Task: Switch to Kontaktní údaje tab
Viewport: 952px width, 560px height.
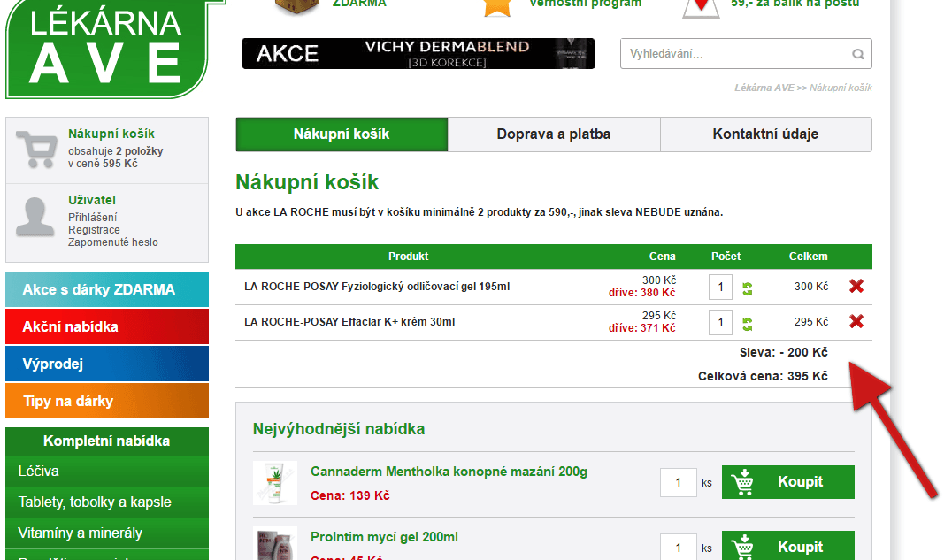Action: click(x=765, y=134)
